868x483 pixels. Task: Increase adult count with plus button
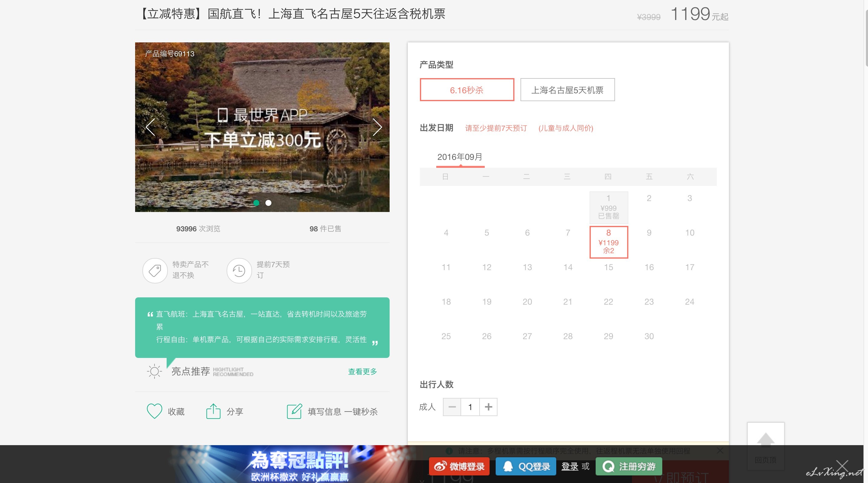pyautogui.click(x=488, y=407)
